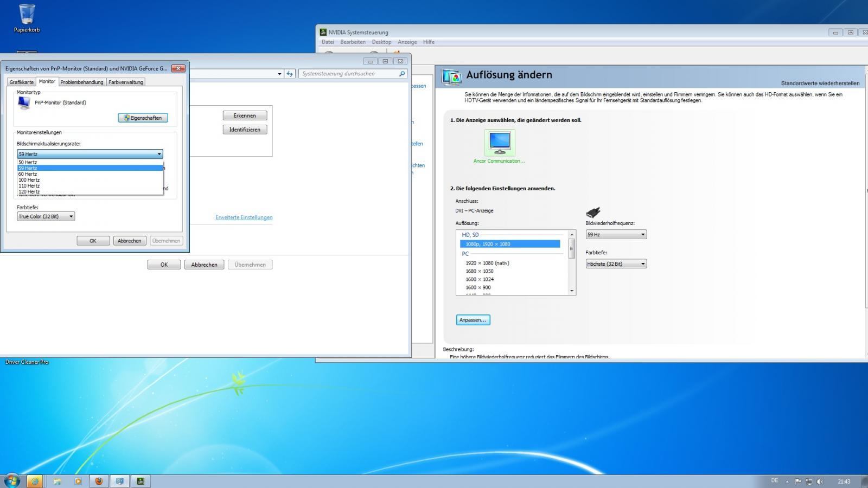Switch to the Problembehandlung tab
Image resolution: width=868 pixels, height=488 pixels.
coord(82,82)
